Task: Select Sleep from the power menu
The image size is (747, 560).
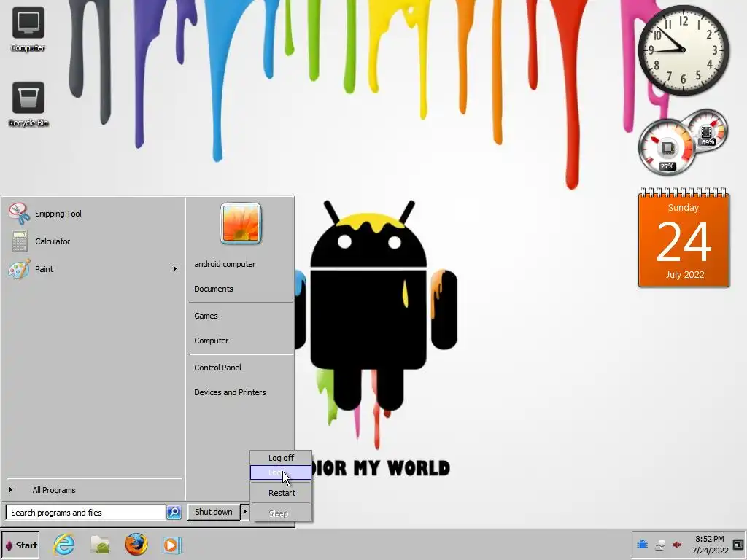Action: tap(281, 513)
